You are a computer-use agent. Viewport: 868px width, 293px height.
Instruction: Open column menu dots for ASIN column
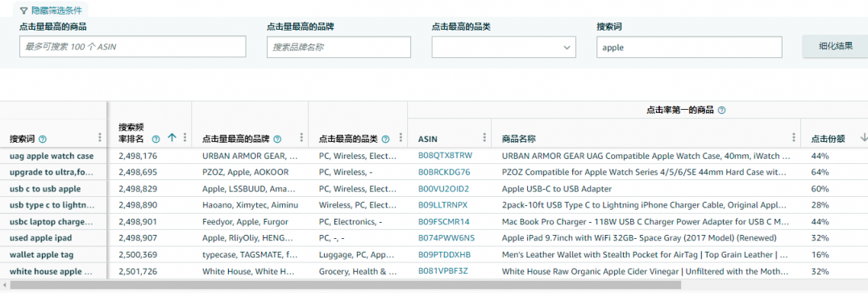coord(485,137)
